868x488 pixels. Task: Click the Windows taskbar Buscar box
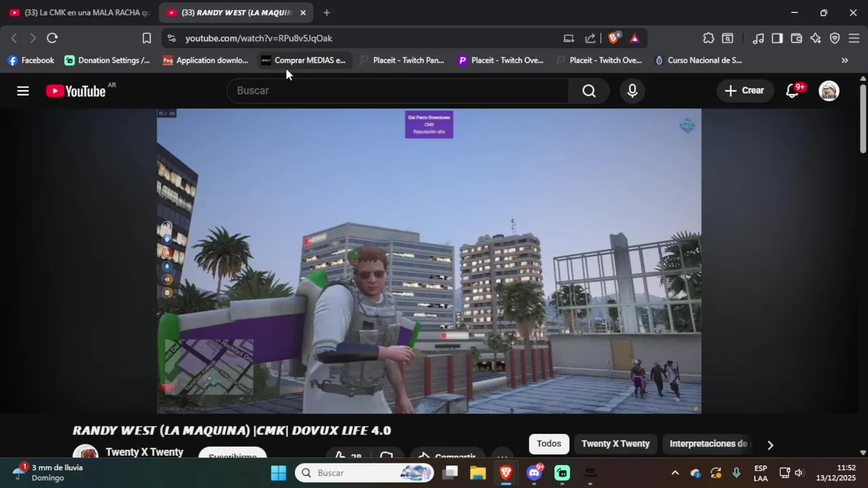[x=364, y=473]
